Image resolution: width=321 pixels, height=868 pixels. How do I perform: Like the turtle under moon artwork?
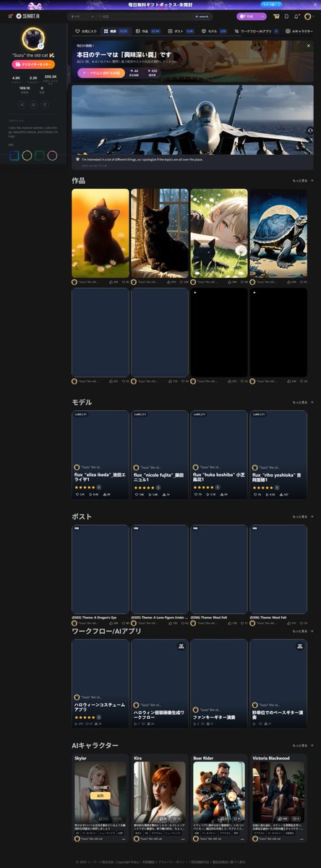[291, 282]
